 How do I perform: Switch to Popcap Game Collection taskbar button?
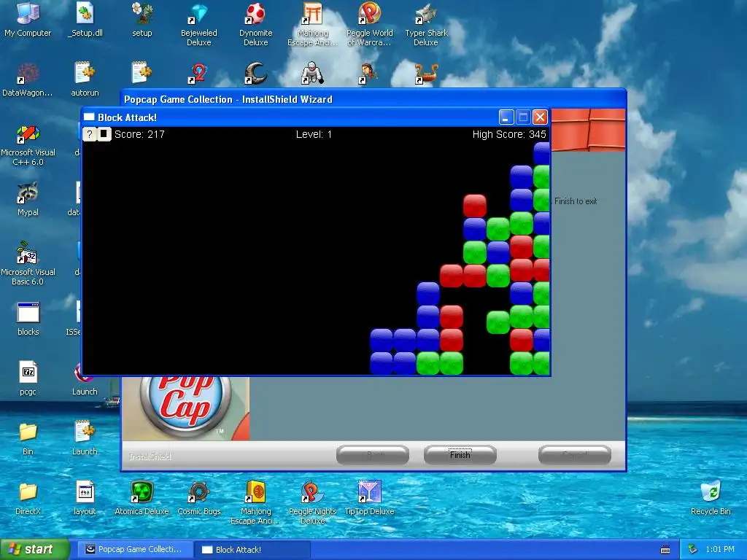tap(135, 549)
